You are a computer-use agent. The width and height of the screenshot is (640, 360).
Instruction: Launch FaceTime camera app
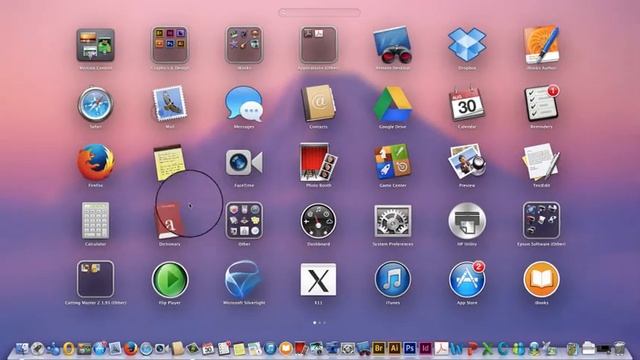(x=244, y=162)
